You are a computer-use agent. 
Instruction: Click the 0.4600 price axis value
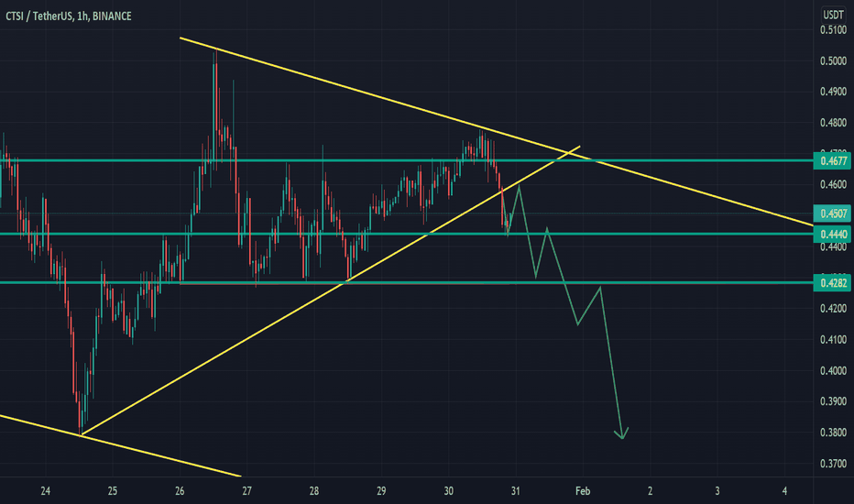(x=833, y=185)
